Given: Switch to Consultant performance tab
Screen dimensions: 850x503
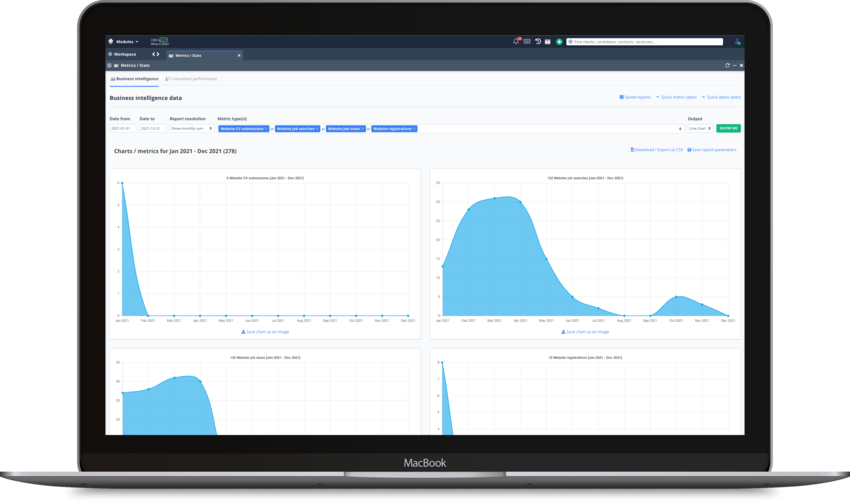Looking at the screenshot, I should [191, 79].
